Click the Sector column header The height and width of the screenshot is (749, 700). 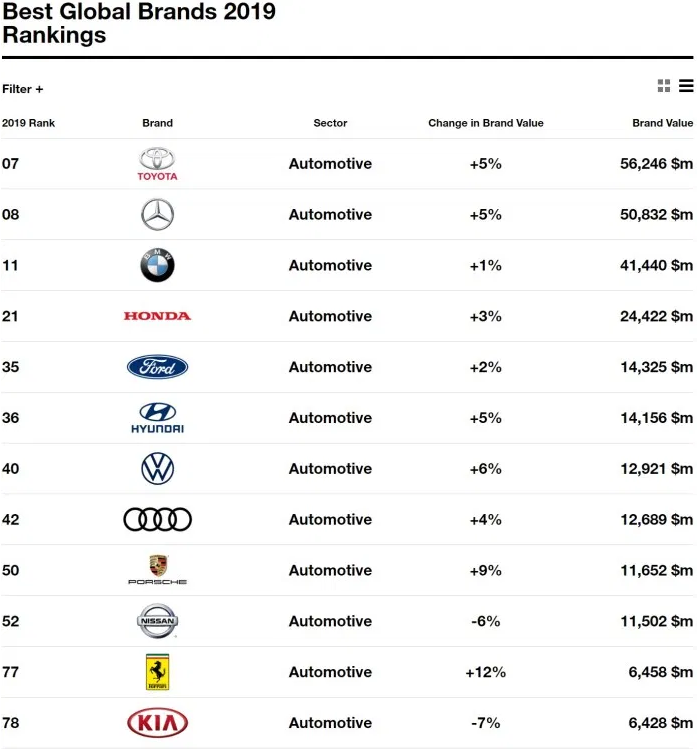(x=330, y=123)
